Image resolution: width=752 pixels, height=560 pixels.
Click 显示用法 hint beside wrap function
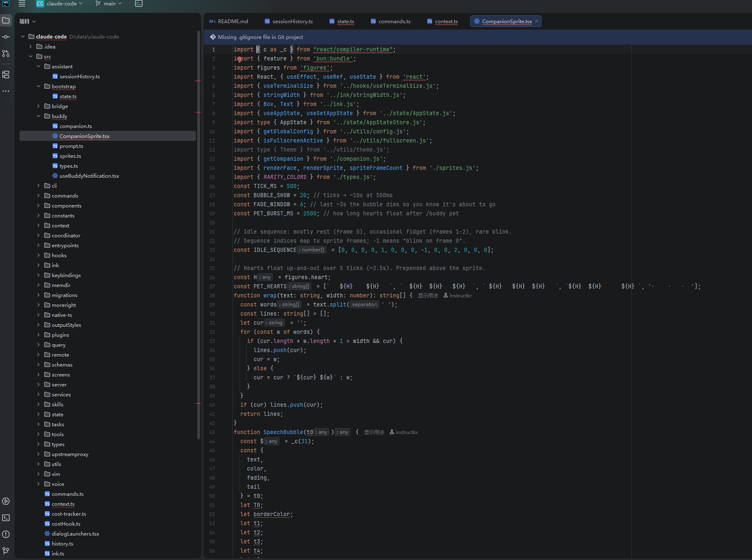[x=428, y=296]
